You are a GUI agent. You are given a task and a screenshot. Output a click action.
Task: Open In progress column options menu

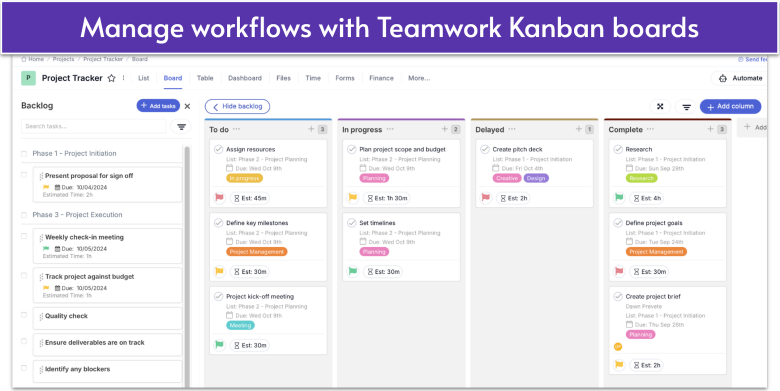(x=390, y=129)
